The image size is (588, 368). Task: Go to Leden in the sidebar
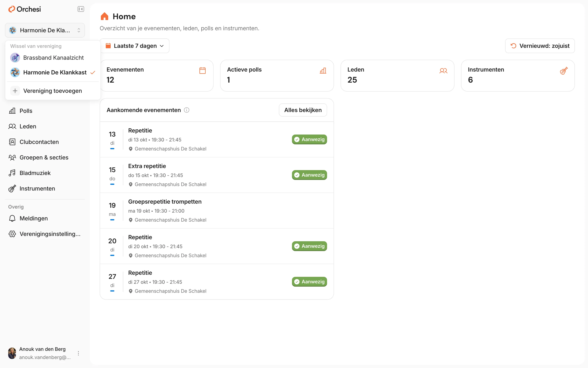pyautogui.click(x=45, y=126)
